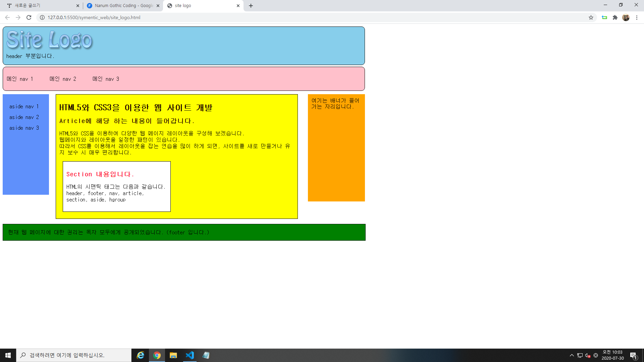Close the site logo tab
The height and width of the screenshot is (362, 644).
coord(238,6)
